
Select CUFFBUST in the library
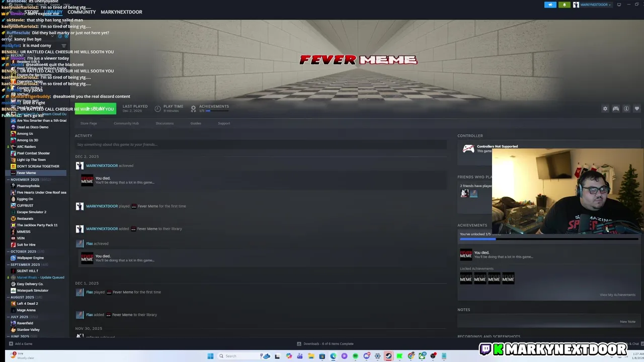pos(25,206)
